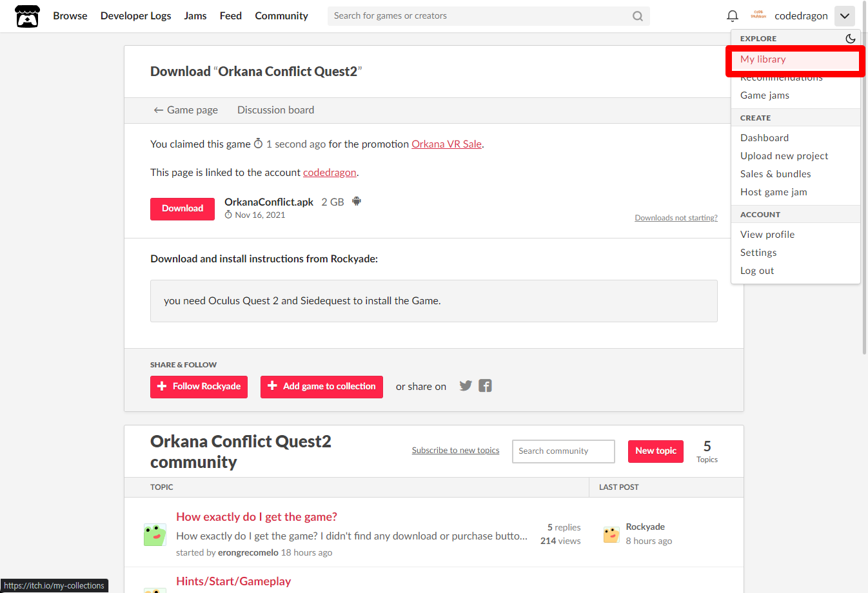Click the search magnifier icon
Viewport: 868px width, 593px height.
638,16
